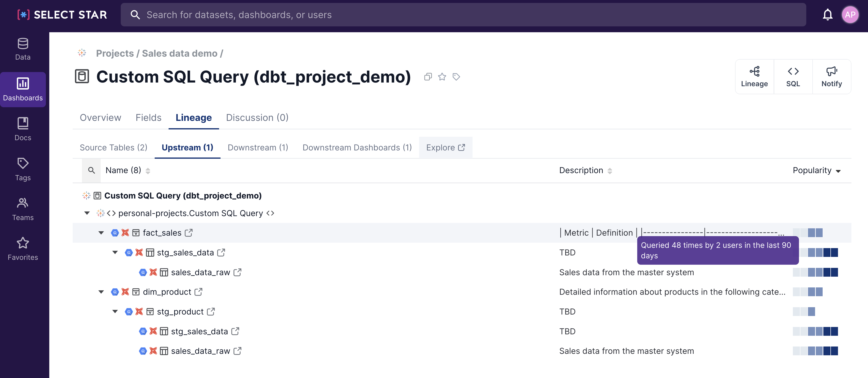Click the popularity bar for stg_product

(804, 312)
